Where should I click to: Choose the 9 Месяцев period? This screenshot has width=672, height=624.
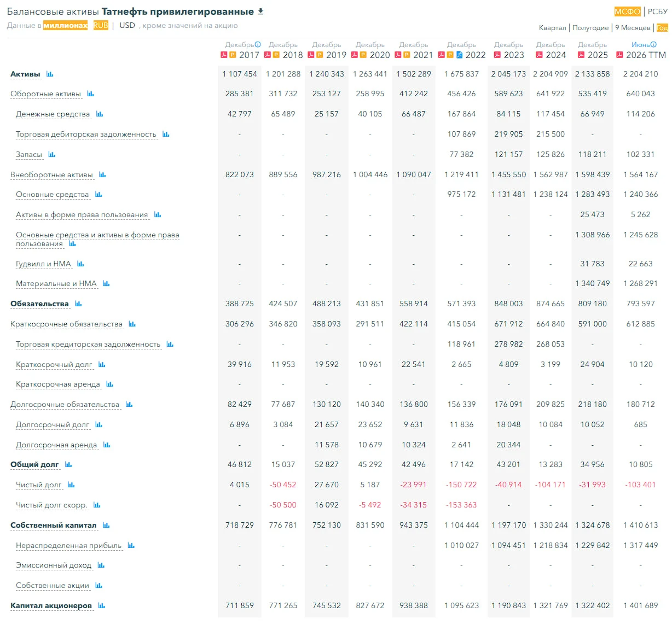coord(633,27)
